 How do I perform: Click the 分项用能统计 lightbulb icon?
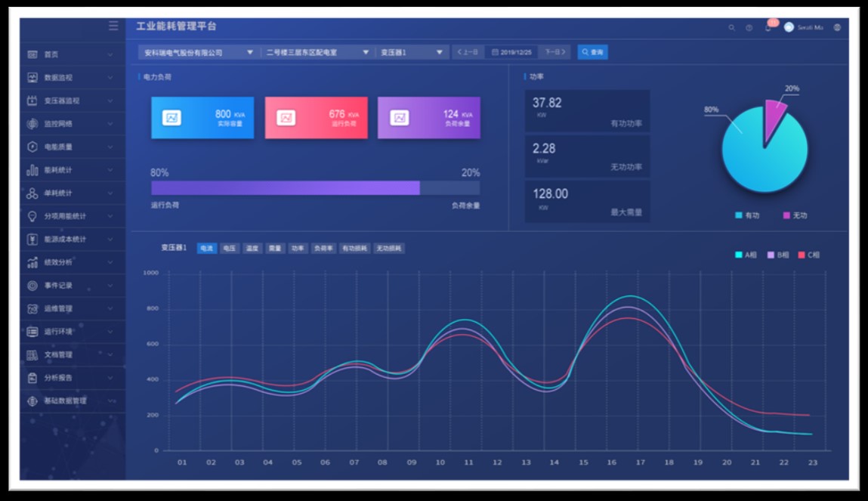pos(32,216)
